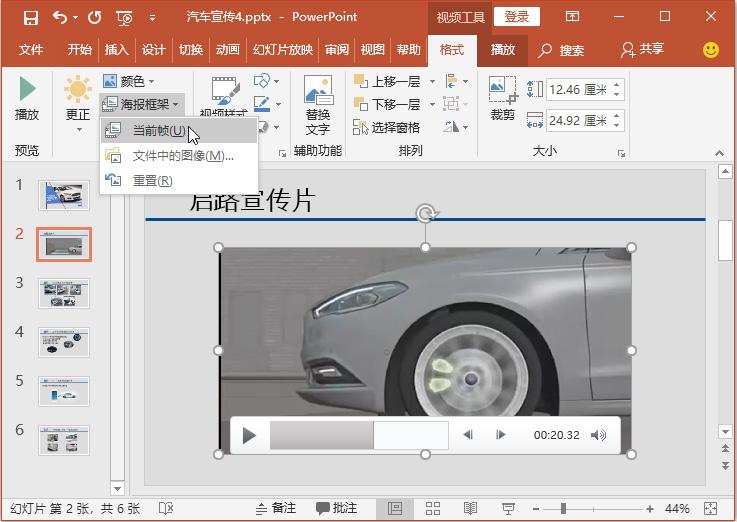Switch to the 插入 tab
The width and height of the screenshot is (737, 522).
(x=117, y=49)
